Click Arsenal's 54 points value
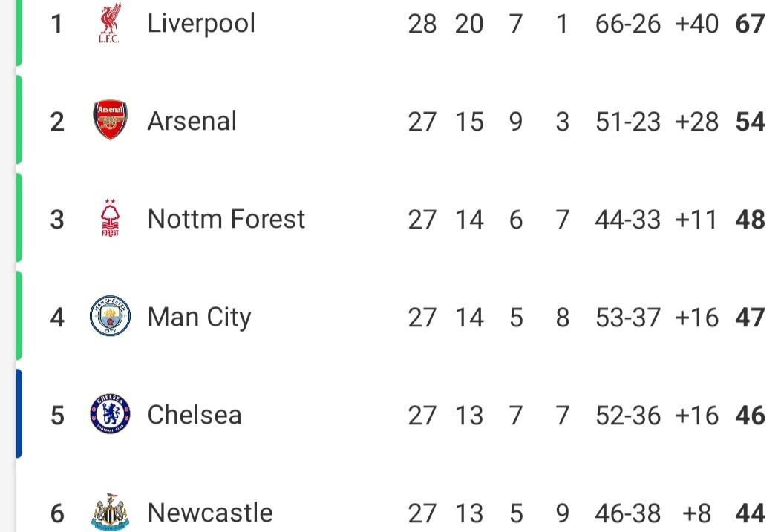Viewport: 781px width, 532px height. point(750,122)
